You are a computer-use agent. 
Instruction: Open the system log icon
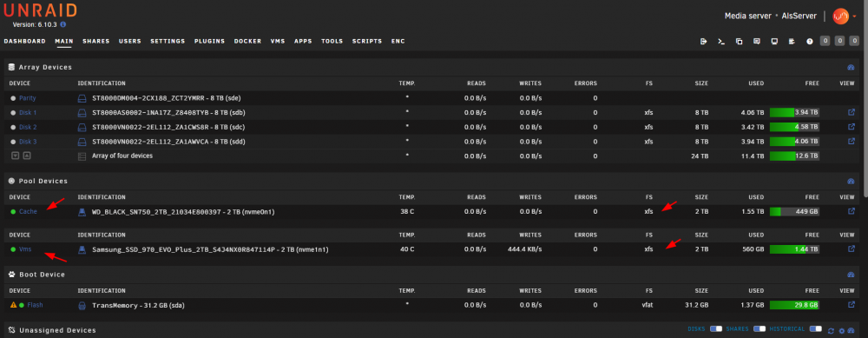[792, 41]
